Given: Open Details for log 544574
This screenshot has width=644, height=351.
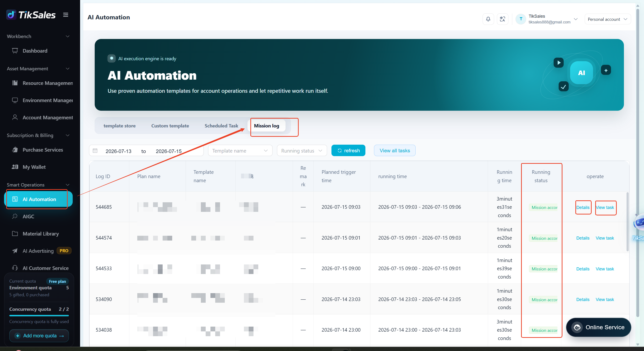Looking at the screenshot, I should (x=583, y=238).
